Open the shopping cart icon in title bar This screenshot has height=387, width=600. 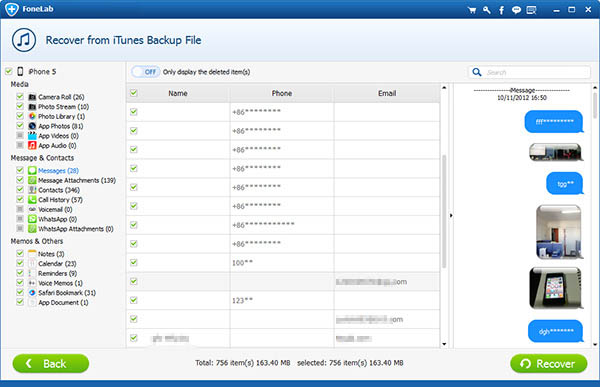pyautogui.click(x=472, y=10)
